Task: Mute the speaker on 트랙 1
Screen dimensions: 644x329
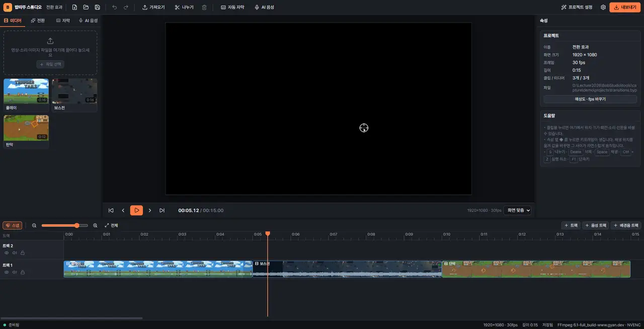Action: [15, 272]
